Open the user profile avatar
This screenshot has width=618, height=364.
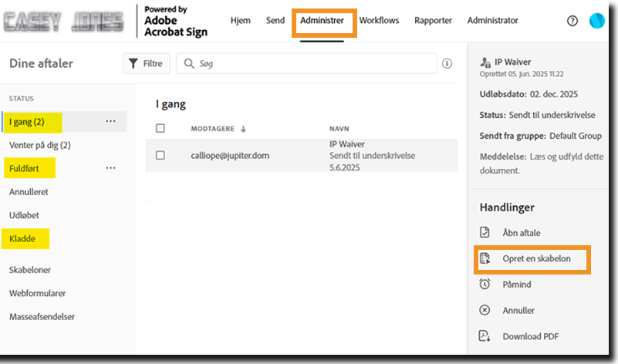coord(596,21)
